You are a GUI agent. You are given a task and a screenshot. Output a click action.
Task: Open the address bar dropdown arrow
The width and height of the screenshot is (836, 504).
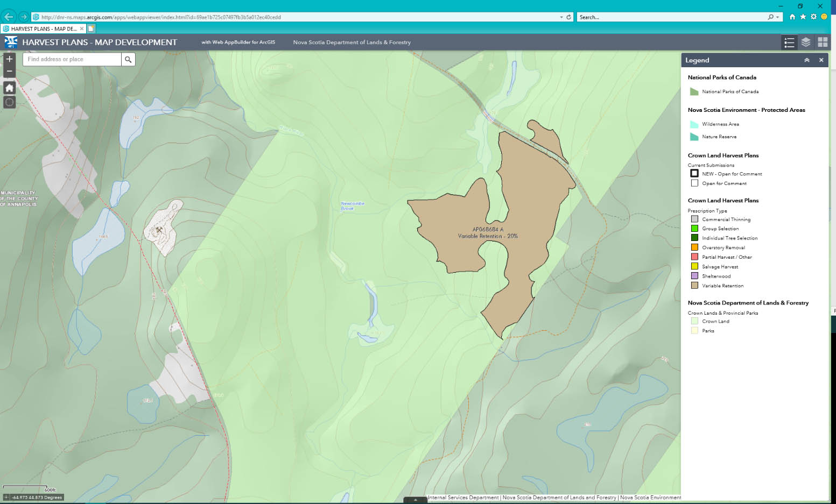point(561,17)
